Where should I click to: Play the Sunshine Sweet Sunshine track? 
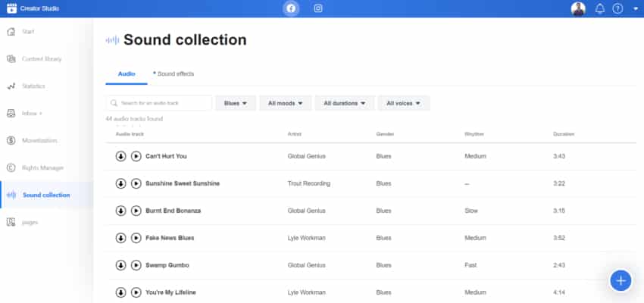(x=136, y=183)
